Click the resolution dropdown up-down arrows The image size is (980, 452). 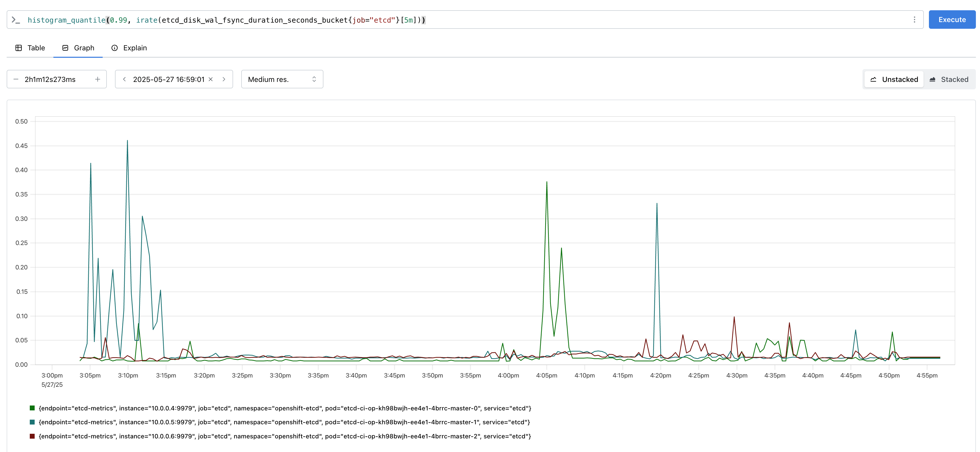314,79
